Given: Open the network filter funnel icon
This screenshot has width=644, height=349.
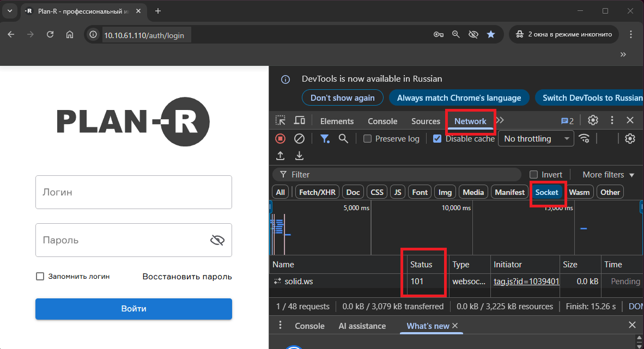Looking at the screenshot, I should click(325, 138).
